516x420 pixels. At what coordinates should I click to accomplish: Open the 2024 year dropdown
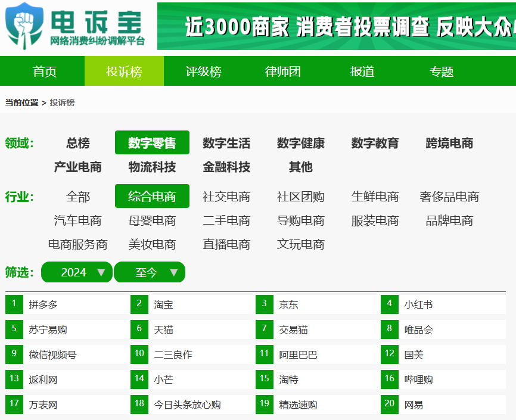tap(77, 272)
